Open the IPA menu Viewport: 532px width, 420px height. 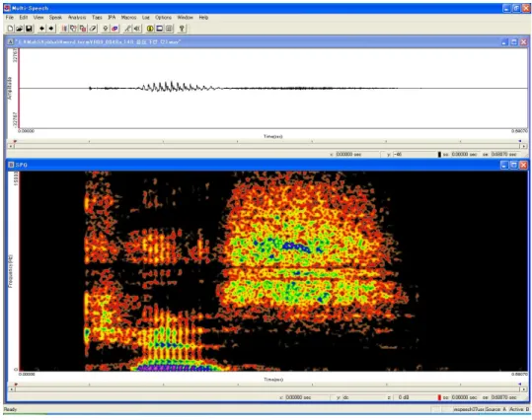click(112, 18)
